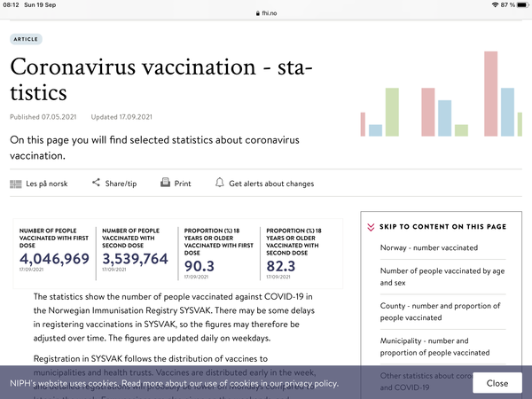Screen dimensions: 532x399
Task: Jump to Number of people vaccinated by age and sex
Action: 442,277
